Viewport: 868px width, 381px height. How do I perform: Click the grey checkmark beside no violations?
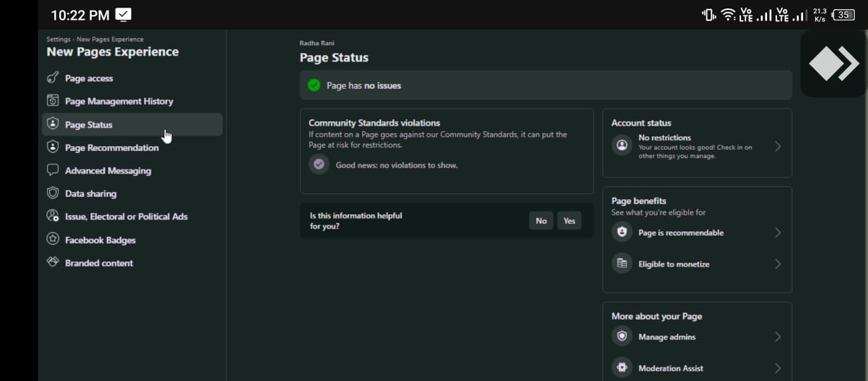coord(319,164)
